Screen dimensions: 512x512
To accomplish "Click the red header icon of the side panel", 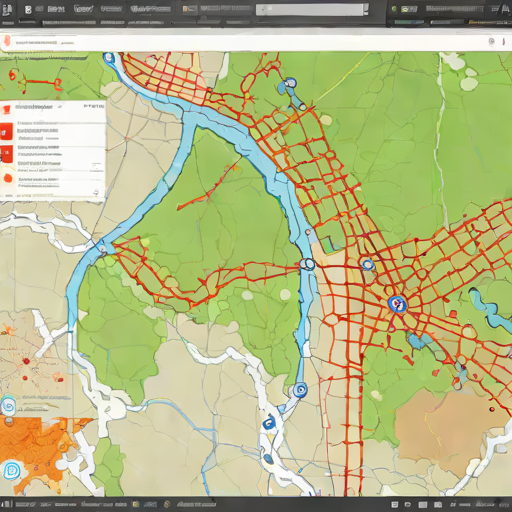I will (7, 109).
